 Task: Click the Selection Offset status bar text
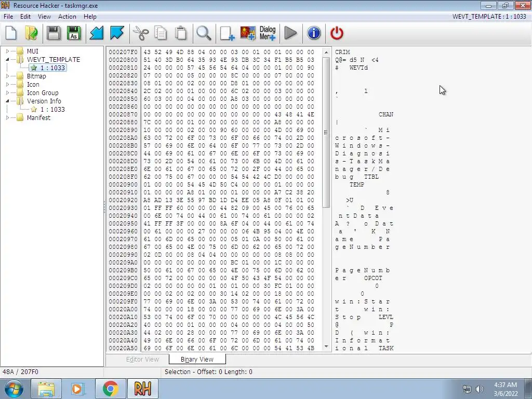click(208, 372)
